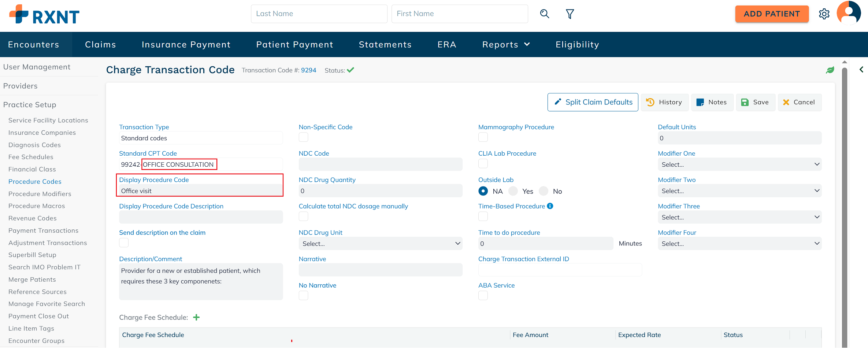The height and width of the screenshot is (348, 868).
Task: Expand the Reports menu
Action: click(506, 44)
